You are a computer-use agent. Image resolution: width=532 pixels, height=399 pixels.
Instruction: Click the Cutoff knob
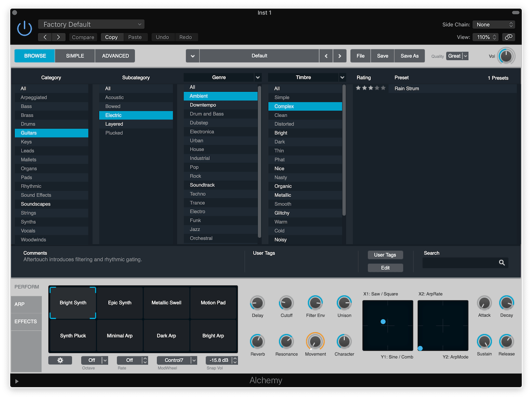pyautogui.click(x=286, y=303)
